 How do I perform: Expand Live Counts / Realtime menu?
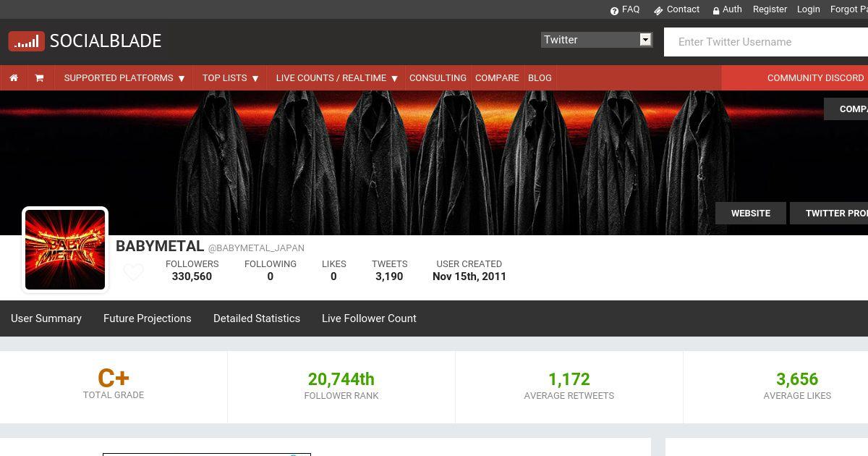[x=337, y=77]
